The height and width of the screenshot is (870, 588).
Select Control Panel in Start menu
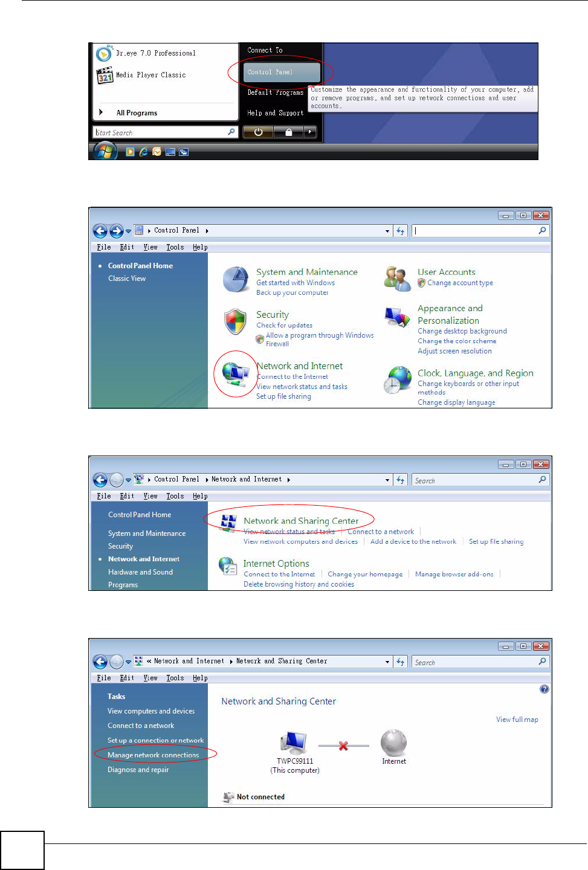click(x=282, y=72)
